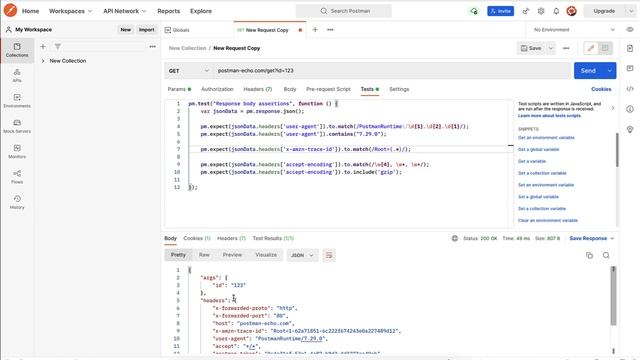Click the environment quick look eye icon
640x360 pixels.
click(x=630, y=30)
